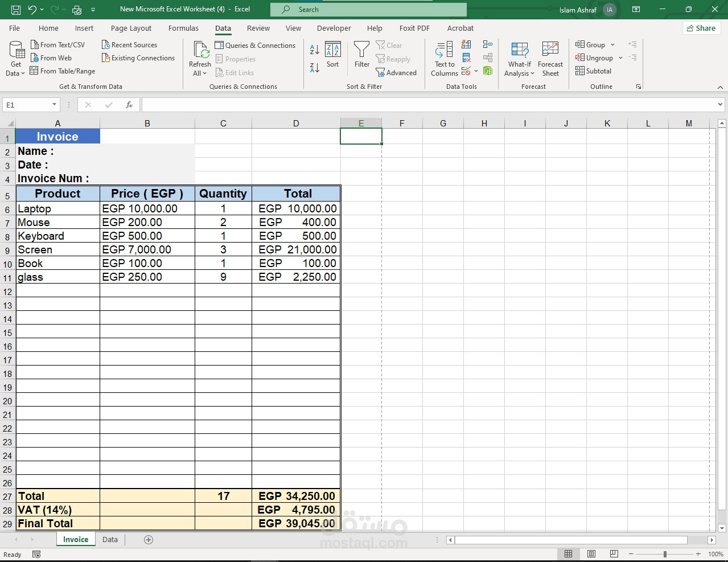Switch to the Data sheet tab
The height and width of the screenshot is (562, 728).
pyautogui.click(x=110, y=540)
